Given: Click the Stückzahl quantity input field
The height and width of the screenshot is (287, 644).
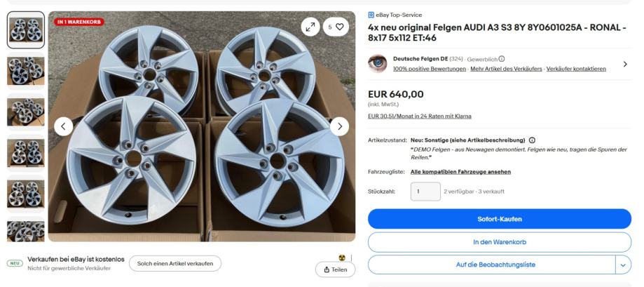Looking at the screenshot, I should 425,191.
